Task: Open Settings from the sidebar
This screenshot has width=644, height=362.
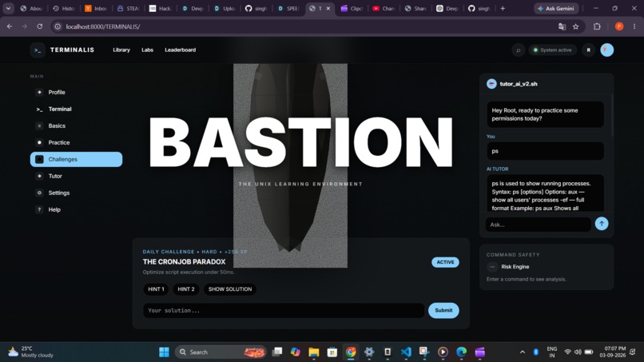Action: pos(76,193)
